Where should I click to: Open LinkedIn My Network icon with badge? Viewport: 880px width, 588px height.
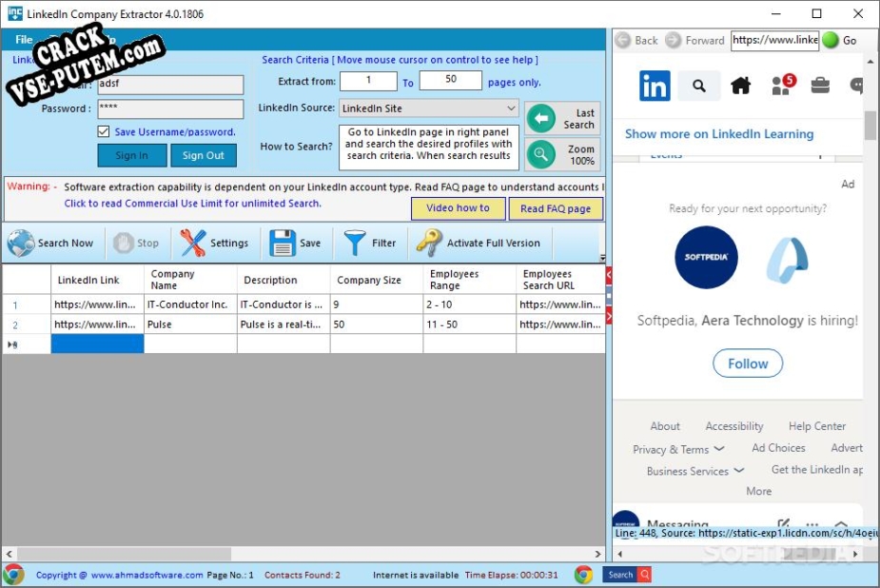782,84
